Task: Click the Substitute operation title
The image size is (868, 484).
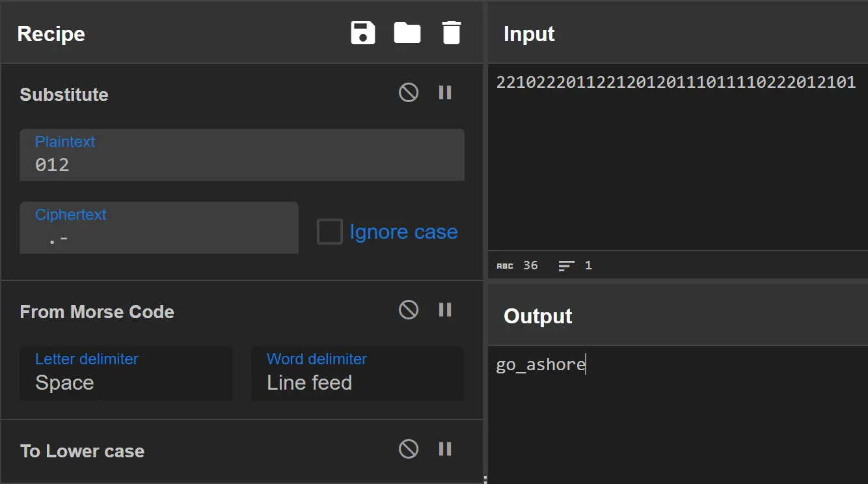Action: (x=64, y=95)
